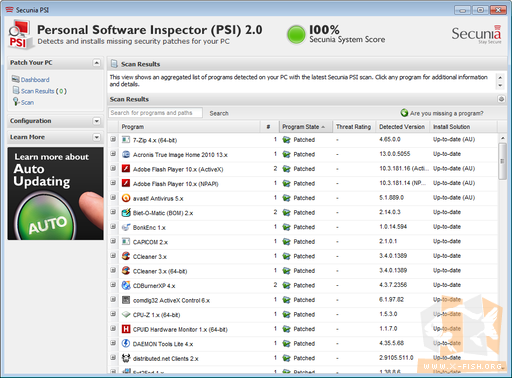Open the Dashboard link

coord(35,80)
